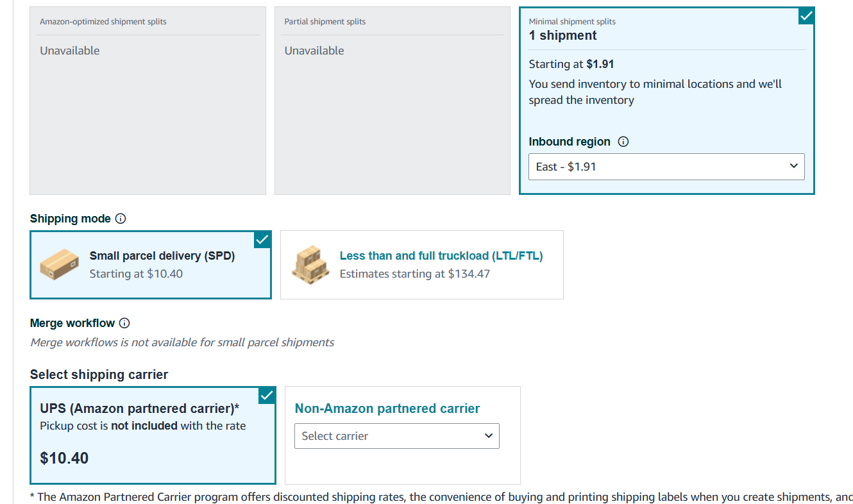Click the $134.47 LTL/FTL estimate text
Image resolution: width=853 pixels, height=504 pixels.
(468, 274)
